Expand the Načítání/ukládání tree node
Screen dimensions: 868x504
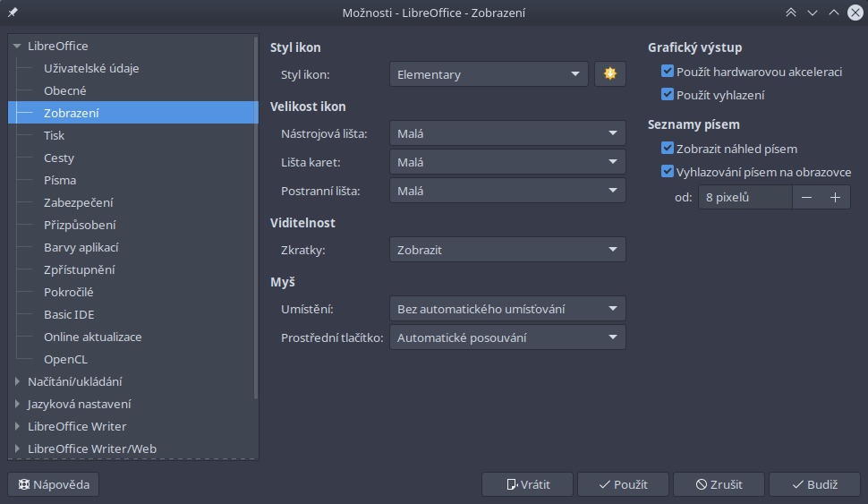tap(17, 381)
